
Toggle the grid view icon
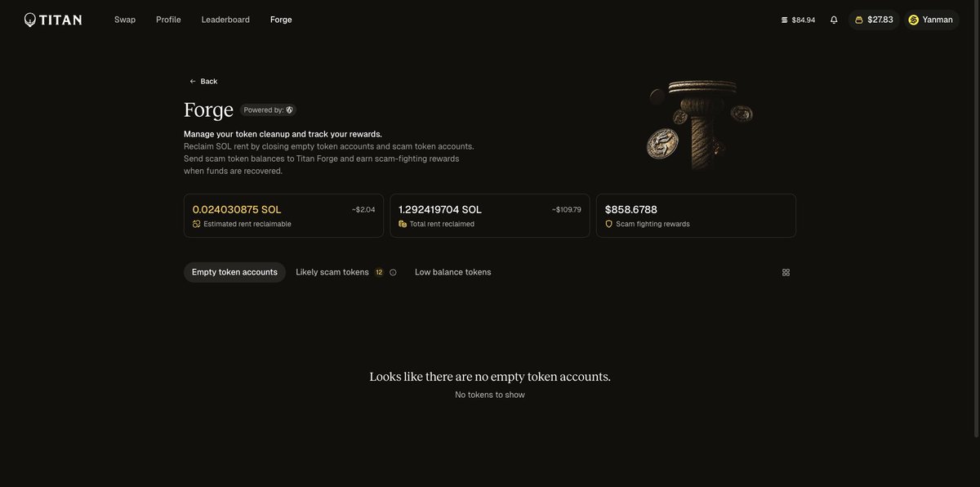(x=786, y=272)
